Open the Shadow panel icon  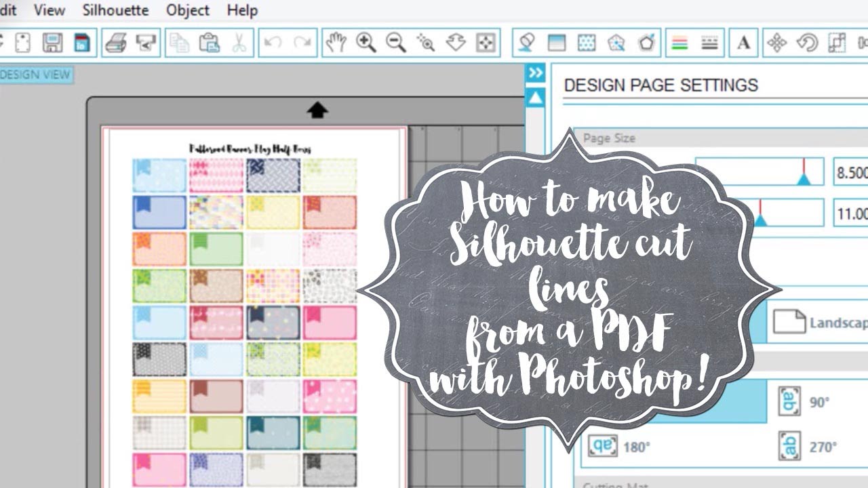pyautogui.click(x=616, y=43)
